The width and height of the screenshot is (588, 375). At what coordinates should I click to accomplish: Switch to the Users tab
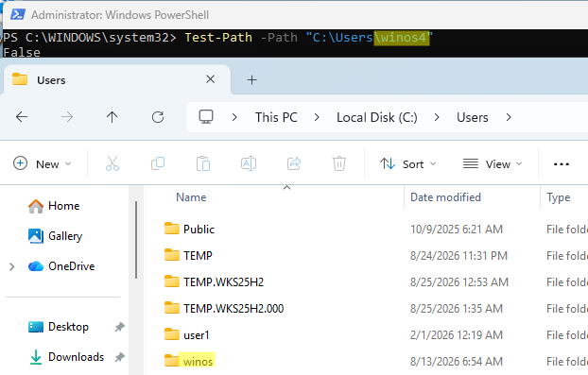(x=116, y=79)
